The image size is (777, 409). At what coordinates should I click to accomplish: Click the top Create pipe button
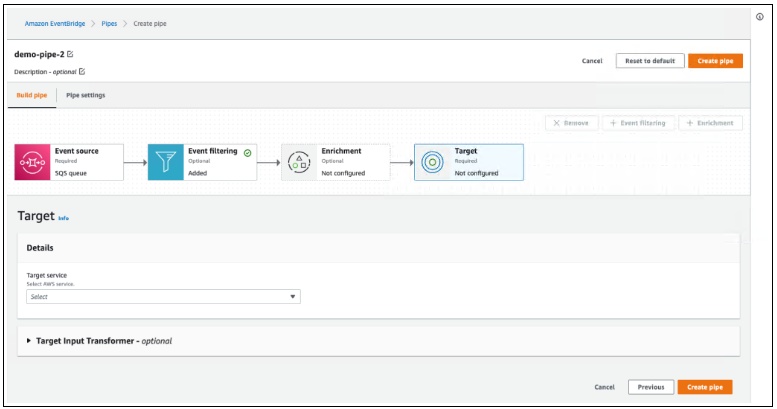tap(715, 61)
